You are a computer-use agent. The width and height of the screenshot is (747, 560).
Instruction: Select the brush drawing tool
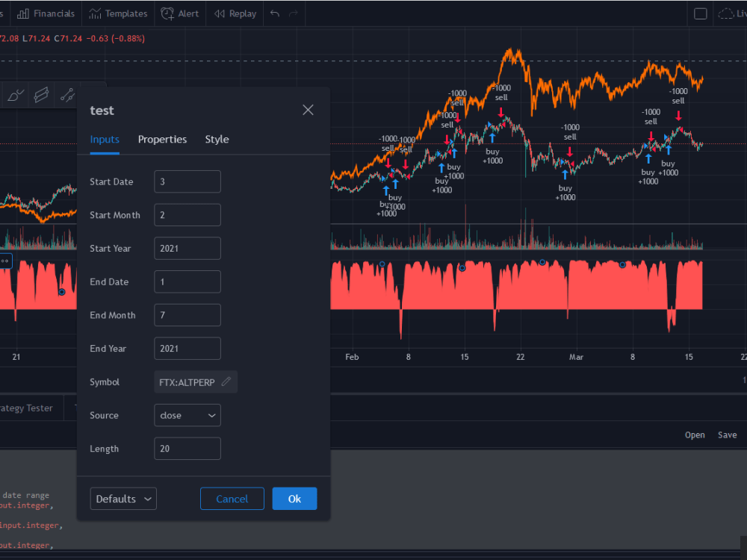[x=15, y=95]
